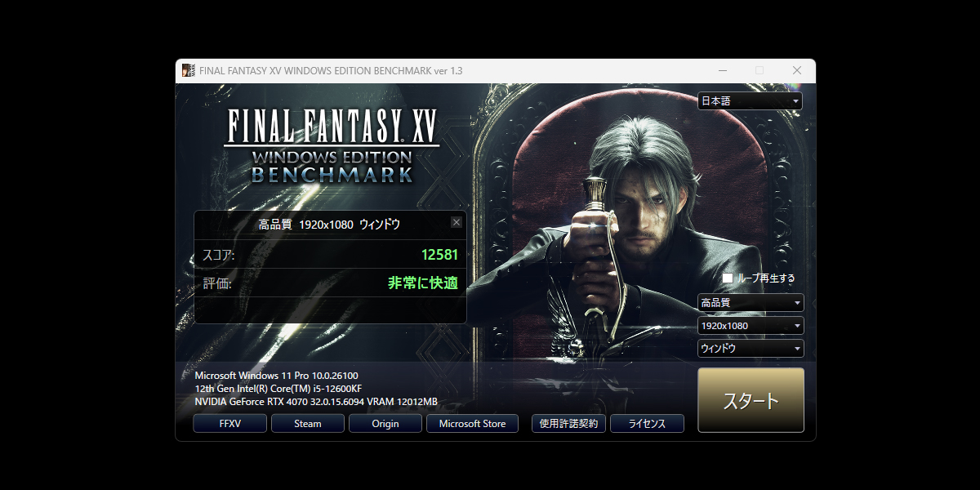Click the FFXV button
The width and height of the screenshot is (980, 490).
tap(230, 424)
